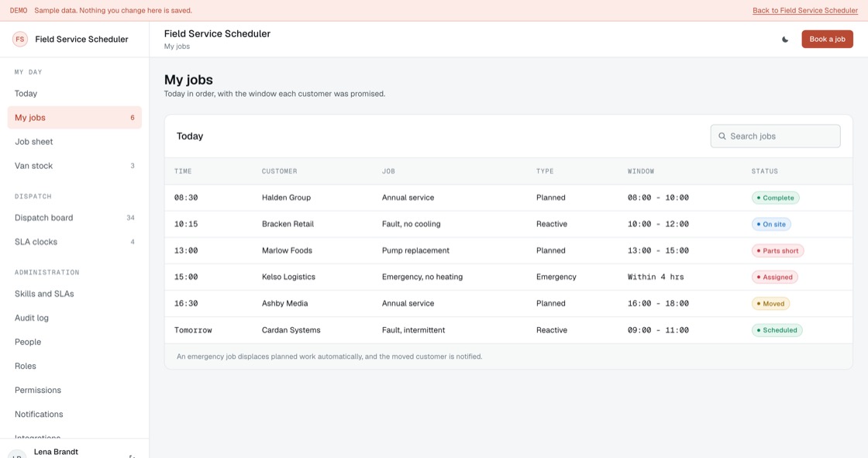Click the "Emergency, no heating" job
The image size is (868, 458).
tap(422, 277)
